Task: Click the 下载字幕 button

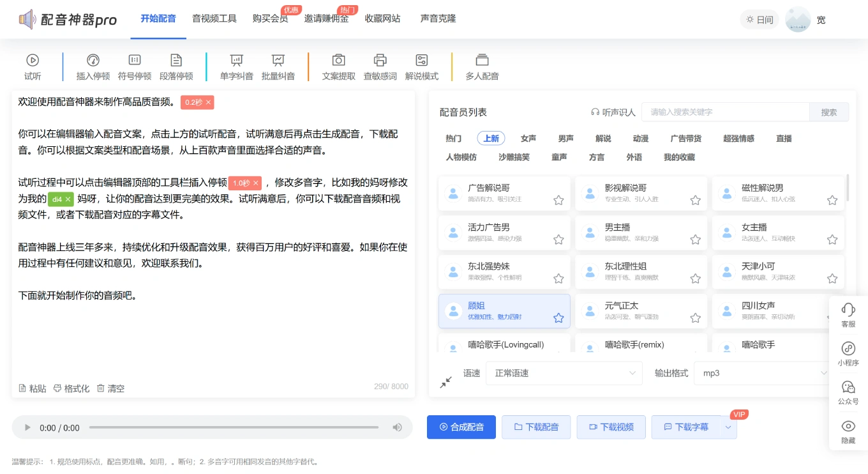Action: [686, 427]
